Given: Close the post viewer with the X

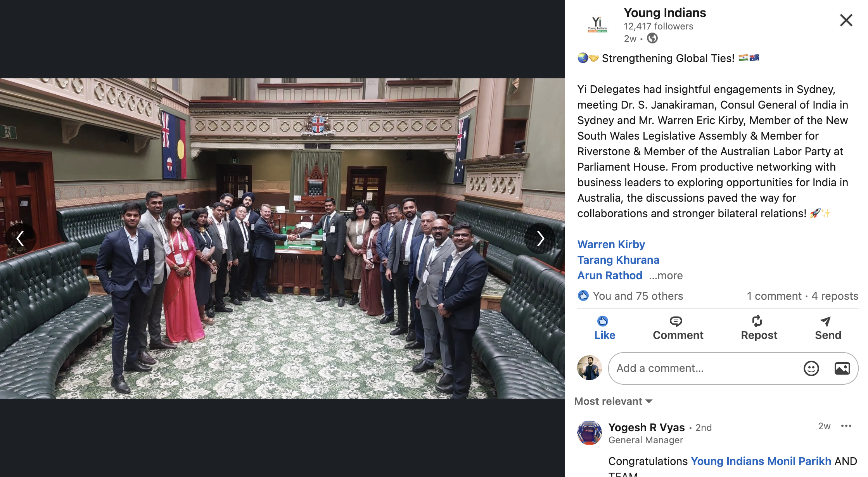Looking at the screenshot, I should point(846,20).
